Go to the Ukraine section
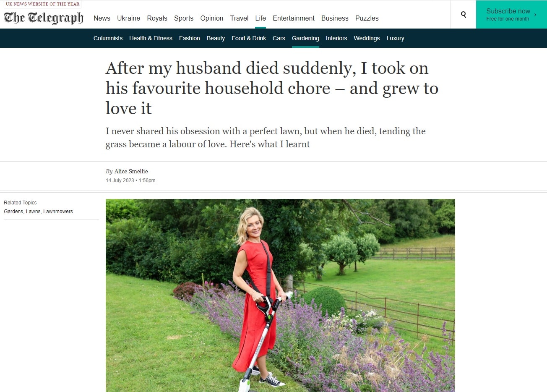 [x=129, y=18]
